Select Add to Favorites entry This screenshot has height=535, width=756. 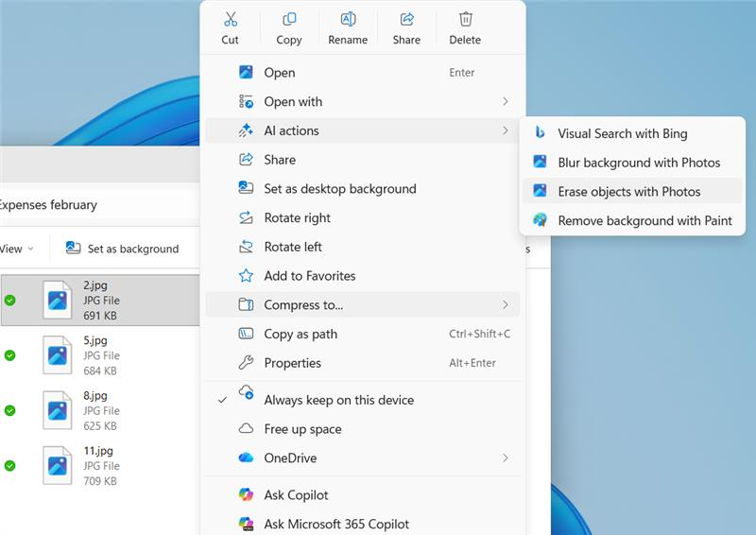[x=363, y=275]
